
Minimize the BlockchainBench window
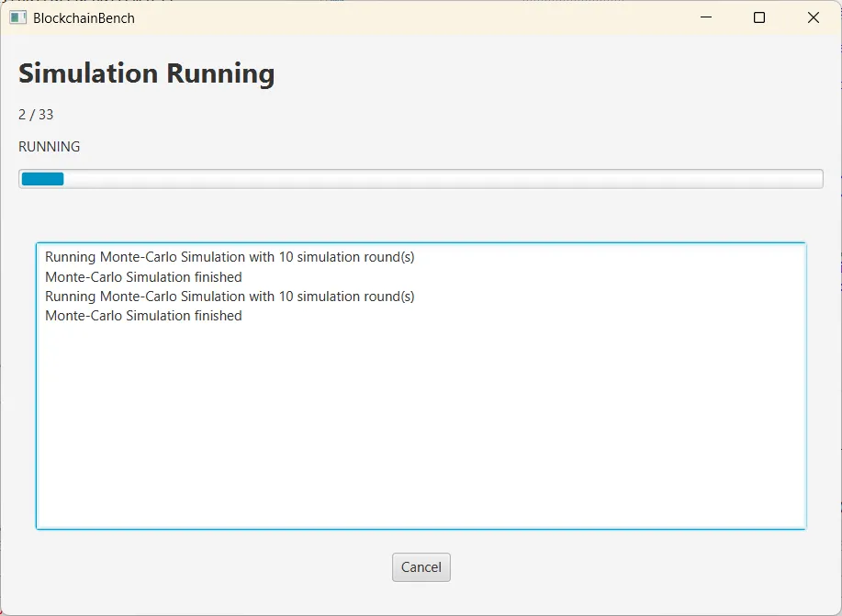[x=706, y=17]
